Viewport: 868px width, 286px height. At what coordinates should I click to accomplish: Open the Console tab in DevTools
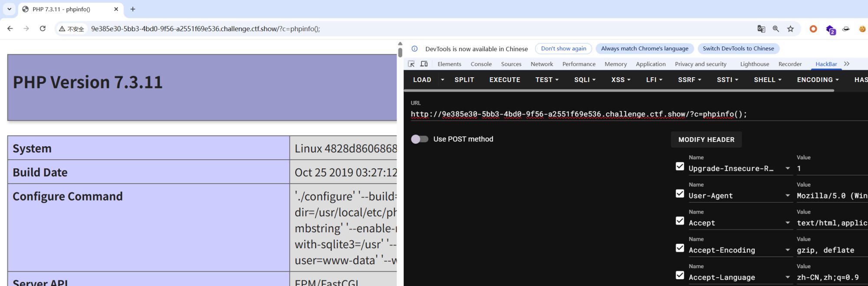point(481,64)
